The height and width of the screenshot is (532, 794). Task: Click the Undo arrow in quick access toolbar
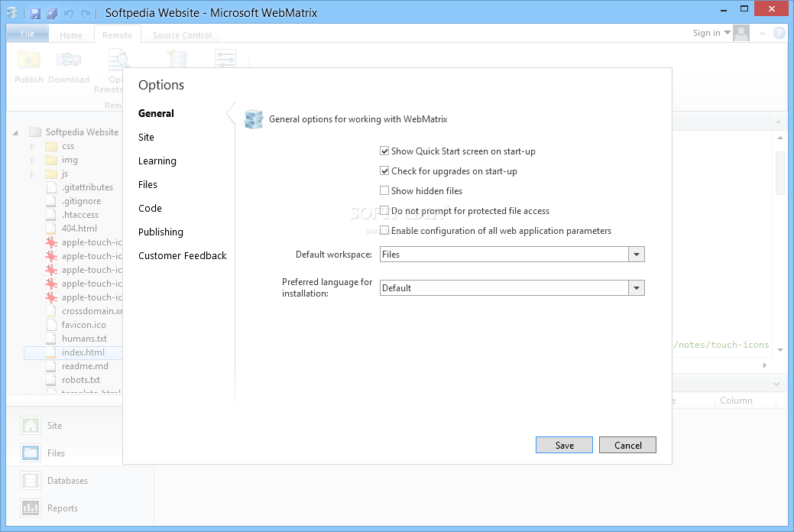click(x=69, y=13)
